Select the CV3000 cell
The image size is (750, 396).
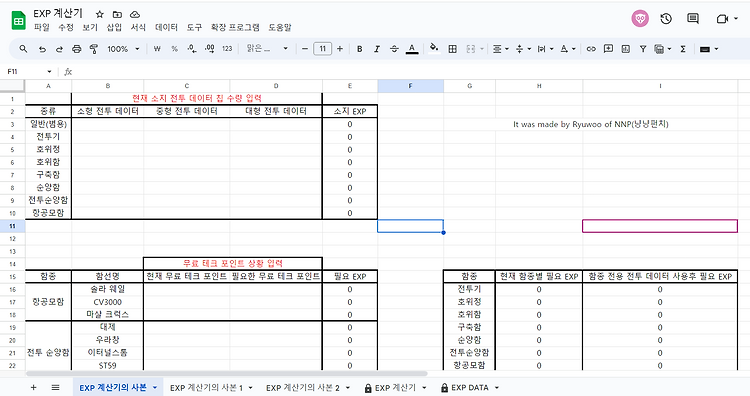pyautogui.click(x=108, y=302)
